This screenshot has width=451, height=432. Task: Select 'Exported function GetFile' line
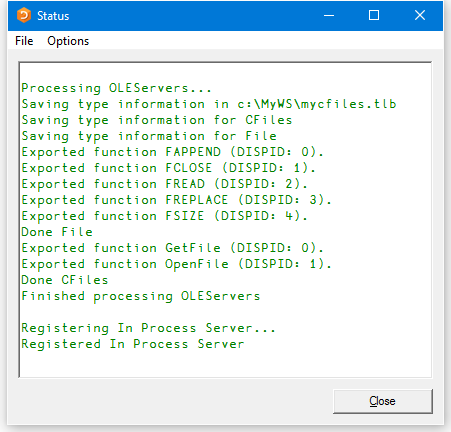click(x=172, y=248)
